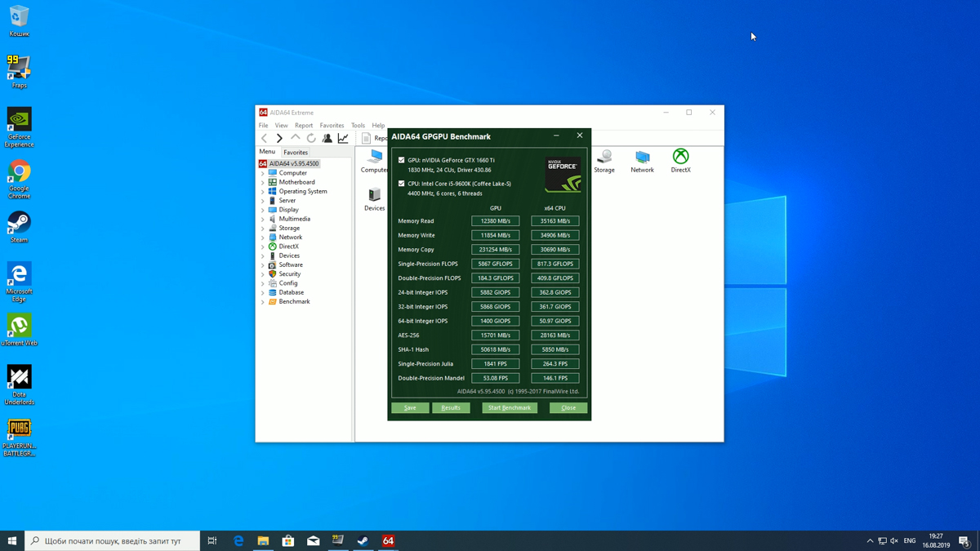Open File Explorer from the taskbar
Viewport: 980px width, 551px height.
pos(263,540)
